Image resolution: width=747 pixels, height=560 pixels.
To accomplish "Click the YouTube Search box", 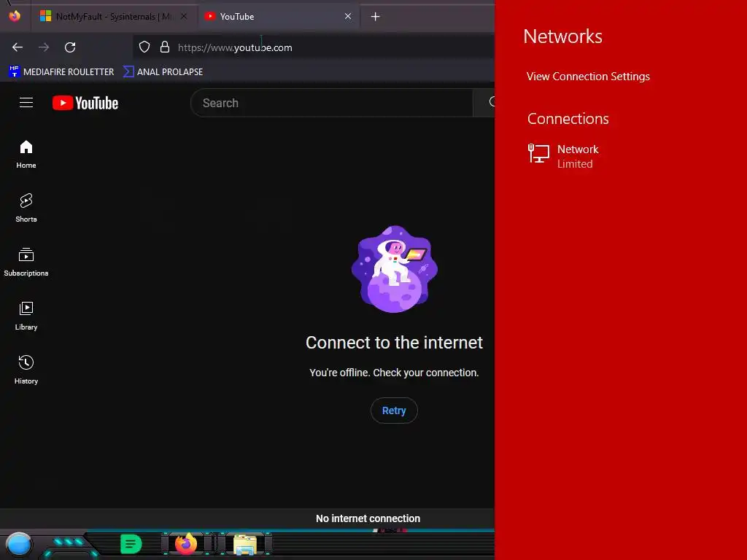I will point(332,102).
